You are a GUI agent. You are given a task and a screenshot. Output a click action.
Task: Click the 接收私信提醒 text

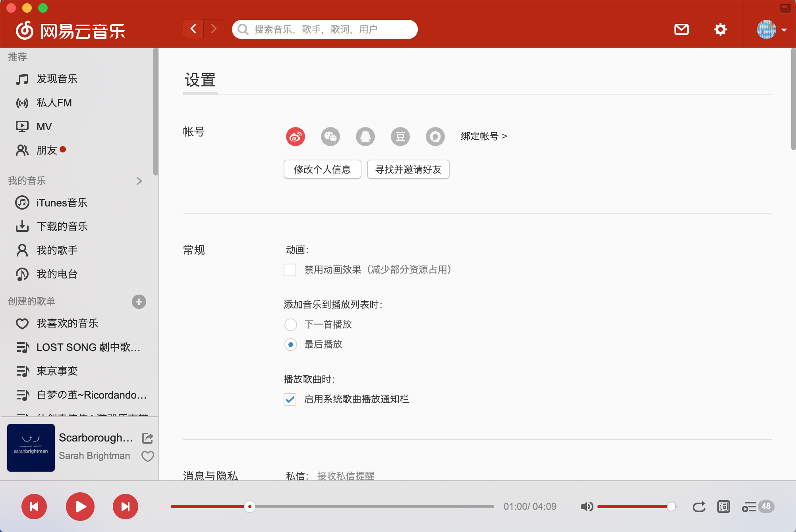point(346,476)
